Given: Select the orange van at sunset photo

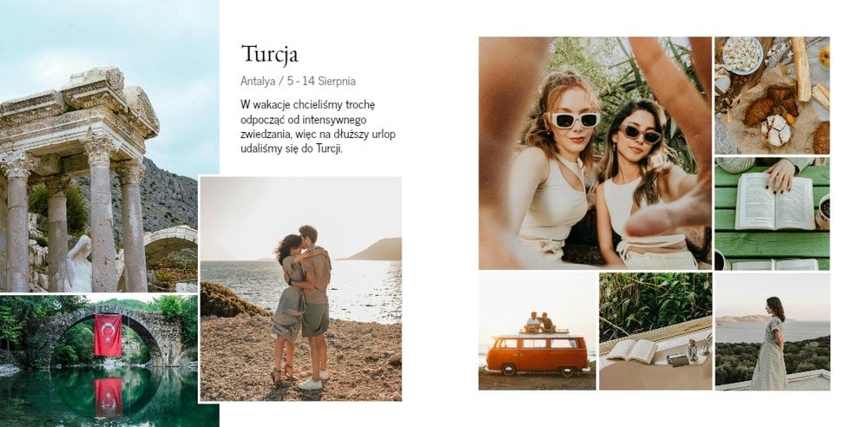Looking at the screenshot, I should tap(537, 332).
